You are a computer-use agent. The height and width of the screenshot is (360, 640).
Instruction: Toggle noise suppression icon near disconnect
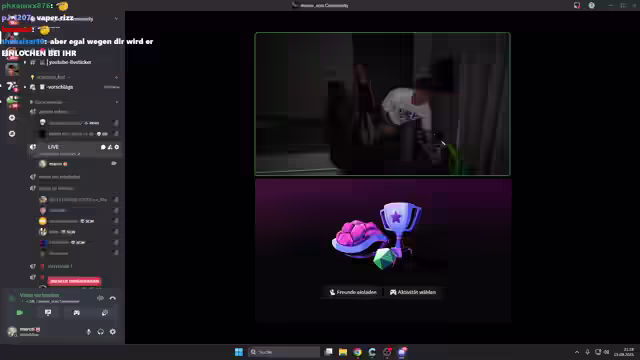[100, 298]
